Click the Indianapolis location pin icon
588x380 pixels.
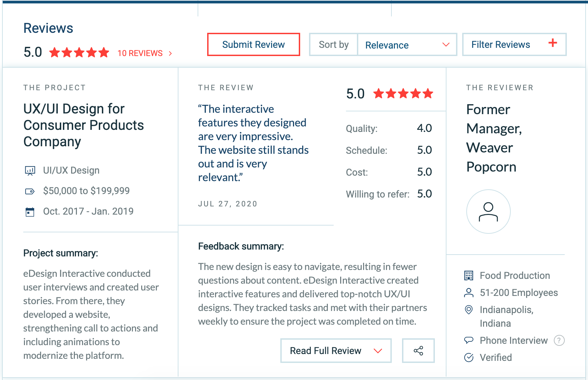469,310
